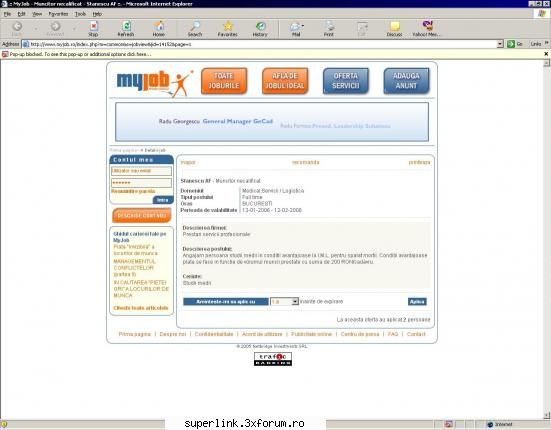Open Confidentialitate footer link
Image resolution: width=551 pixels, height=430 pixels.
(x=214, y=334)
